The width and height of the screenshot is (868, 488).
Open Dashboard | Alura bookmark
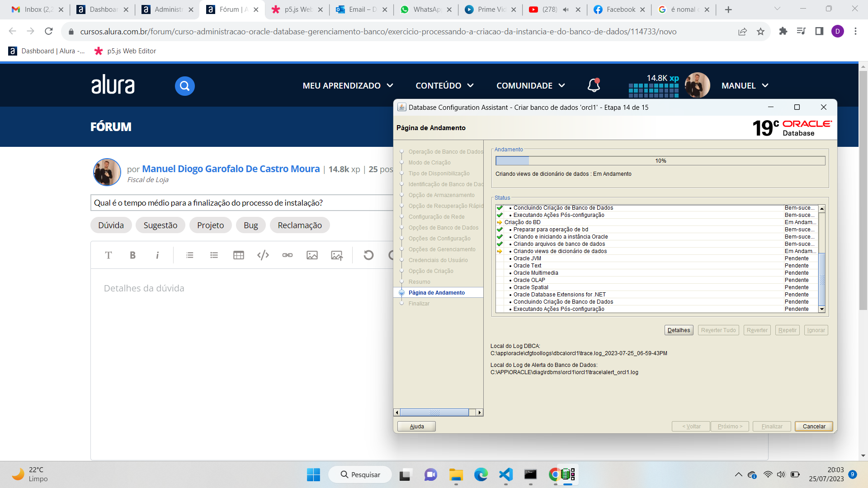point(47,51)
